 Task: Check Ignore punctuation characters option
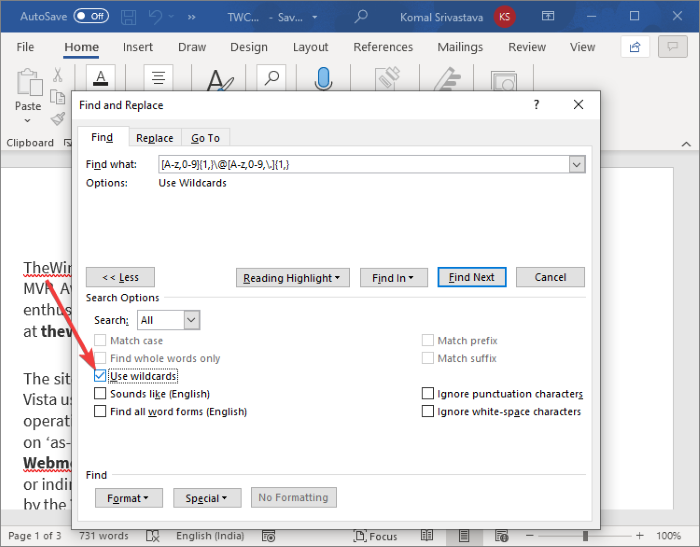[x=428, y=393]
